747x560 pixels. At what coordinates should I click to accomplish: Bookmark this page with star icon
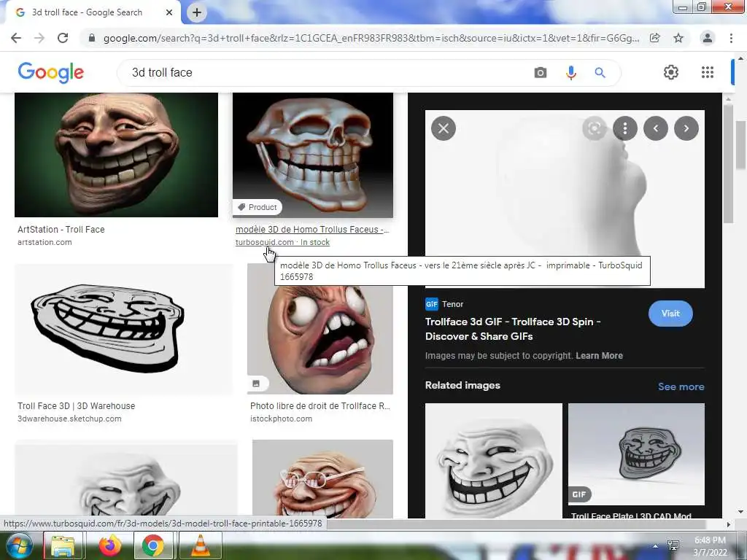(678, 38)
